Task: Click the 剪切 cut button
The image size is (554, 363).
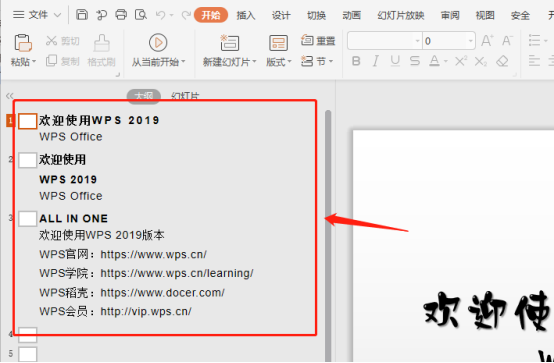Action: [x=63, y=41]
